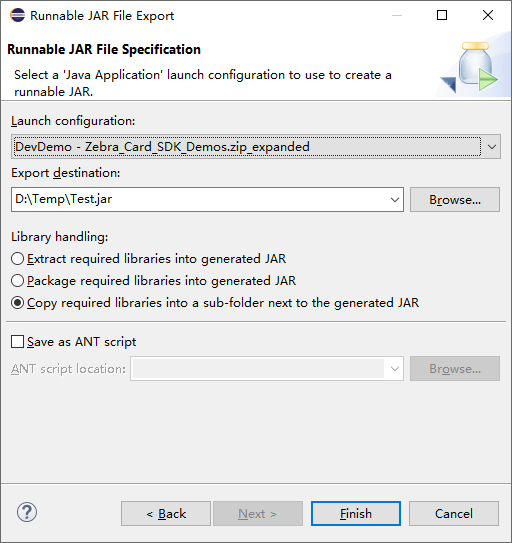Click Browse next to ANT script location
This screenshot has height=543, width=512.
455,368
